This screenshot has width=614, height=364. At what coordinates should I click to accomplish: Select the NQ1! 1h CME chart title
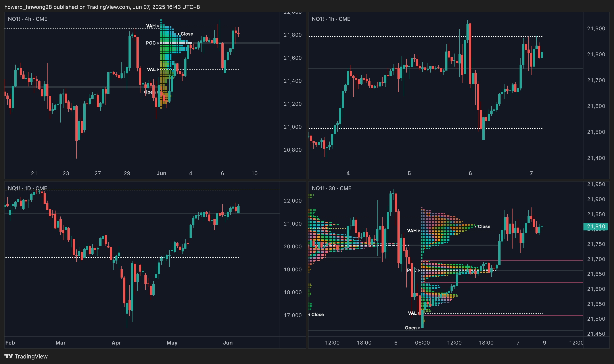pos(331,19)
